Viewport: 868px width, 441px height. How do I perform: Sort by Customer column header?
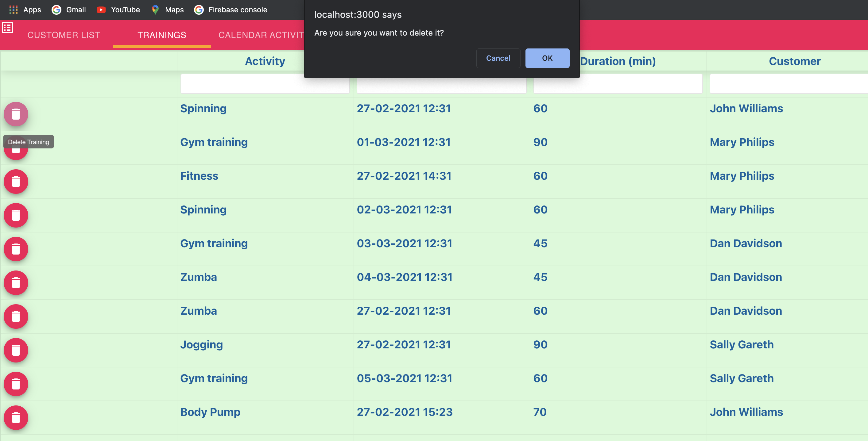pyautogui.click(x=794, y=61)
